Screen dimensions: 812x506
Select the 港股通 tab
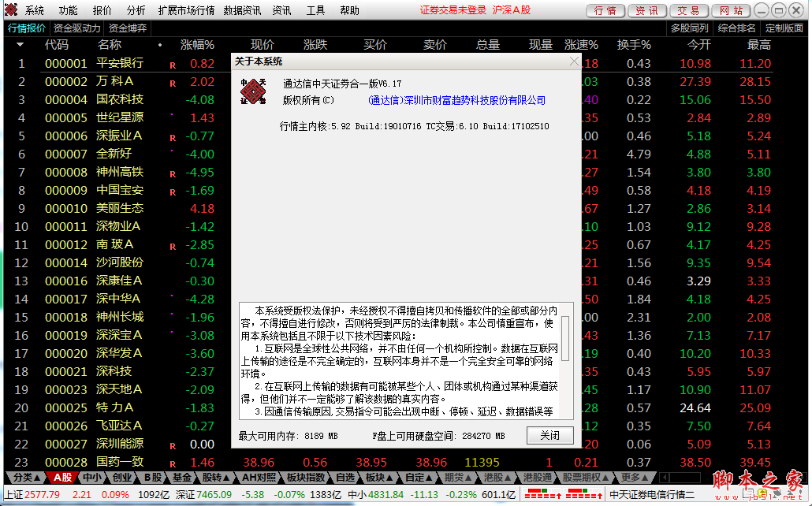(x=537, y=477)
